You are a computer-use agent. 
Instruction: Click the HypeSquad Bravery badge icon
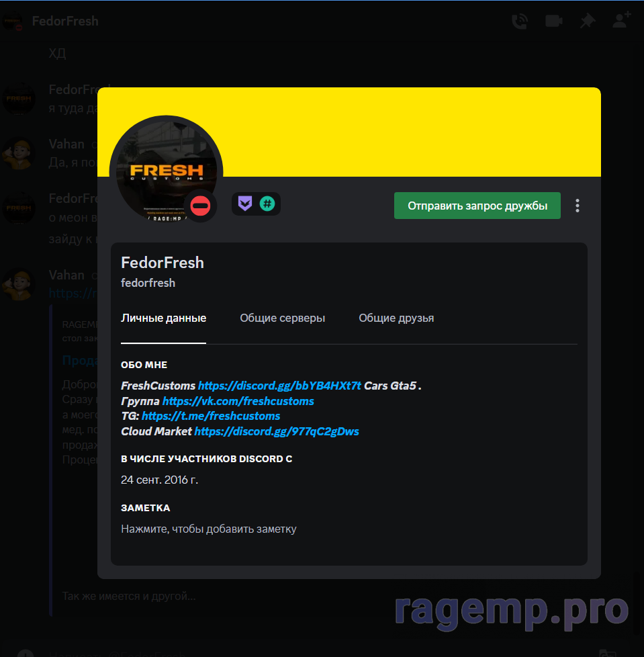[x=245, y=204]
